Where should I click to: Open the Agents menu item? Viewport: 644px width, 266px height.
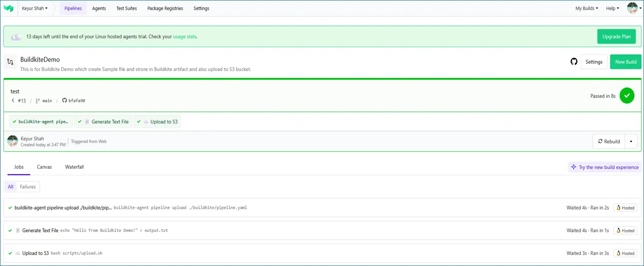[x=99, y=8]
